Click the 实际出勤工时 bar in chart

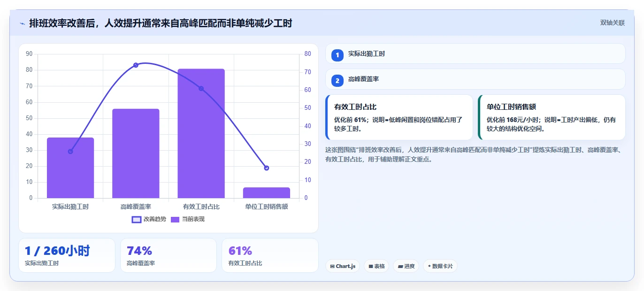pos(70,168)
